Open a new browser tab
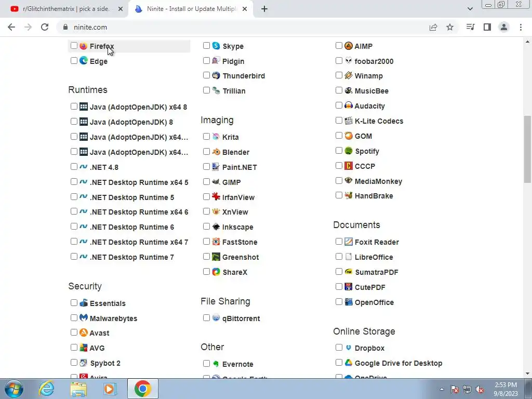 coord(264,9)
